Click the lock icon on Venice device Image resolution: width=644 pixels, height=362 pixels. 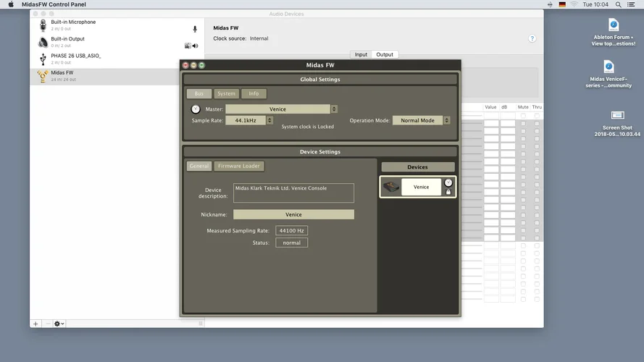448,192
